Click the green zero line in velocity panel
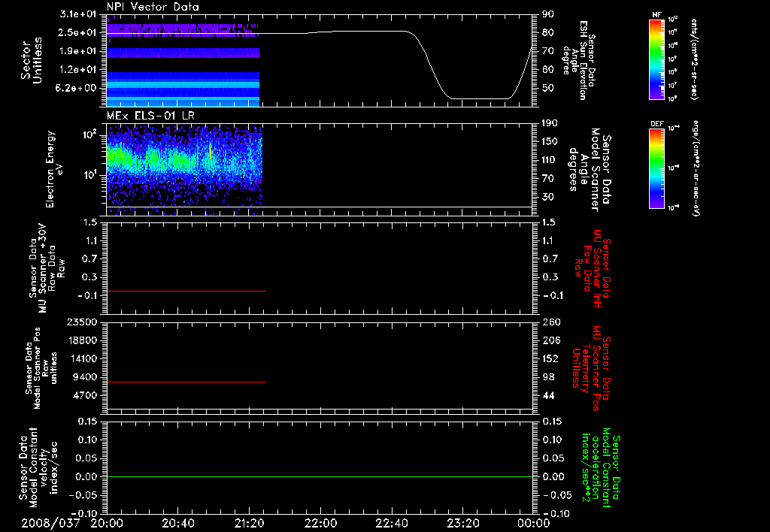 (x=320, y=476)
